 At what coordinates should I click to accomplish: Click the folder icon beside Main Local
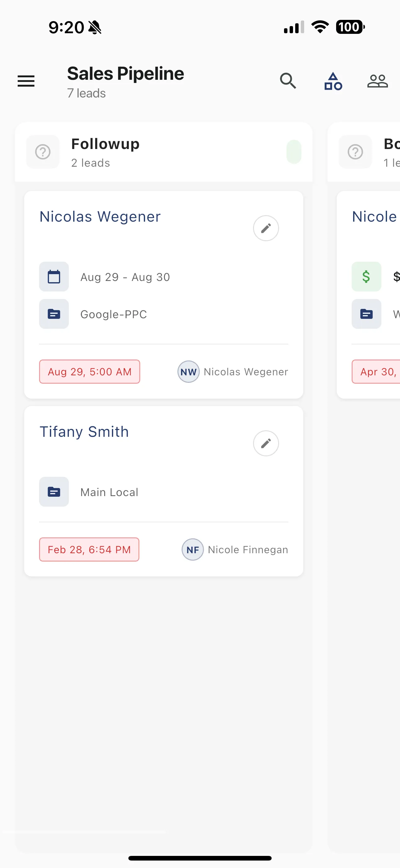coord(54,492)
